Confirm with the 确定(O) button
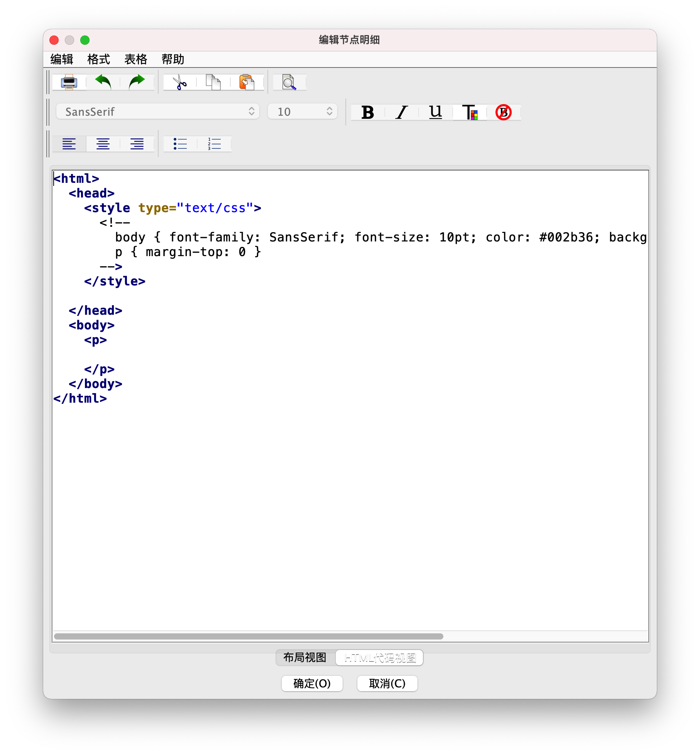The height and width of the screenshot is (756, 700). coord(312,683)
